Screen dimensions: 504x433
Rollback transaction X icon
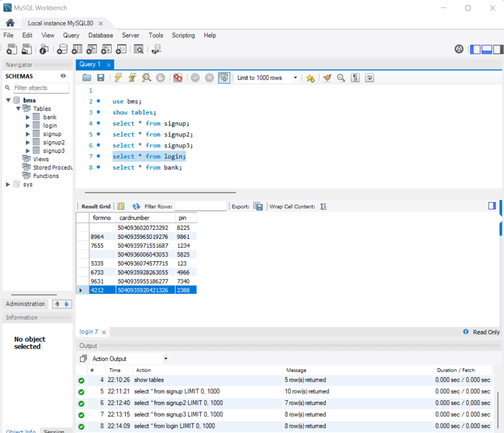click(x=210, y=78)
